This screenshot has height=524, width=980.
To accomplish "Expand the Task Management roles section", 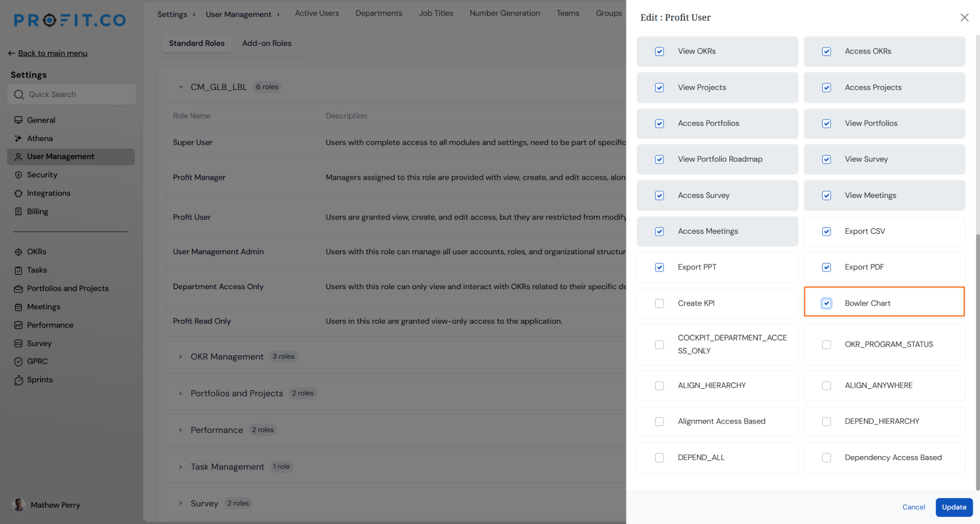I will tap(180, 467).
